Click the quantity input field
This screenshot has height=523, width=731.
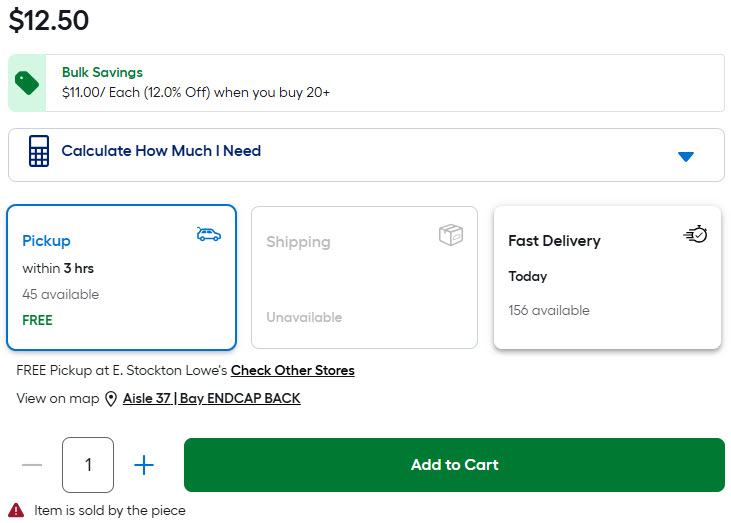click(x=88, y=465)
